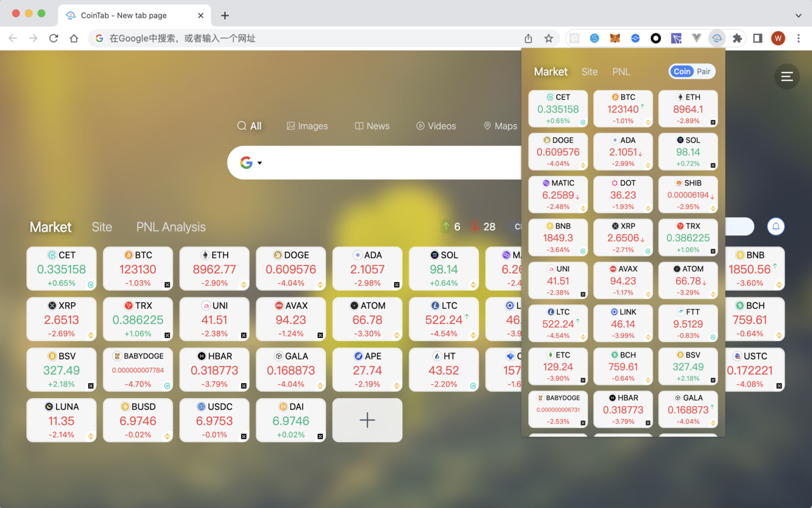The height and width of the screenshot is (508, 812).
Task: Open the Extensions puzzle-piece menu
Action: 737,38
